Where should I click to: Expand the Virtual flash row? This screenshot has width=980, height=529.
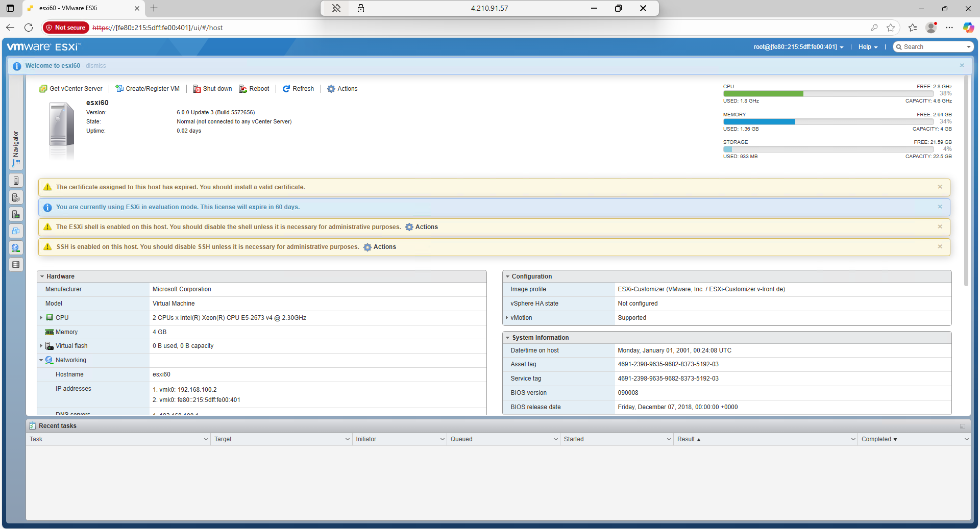click(41, 346)
